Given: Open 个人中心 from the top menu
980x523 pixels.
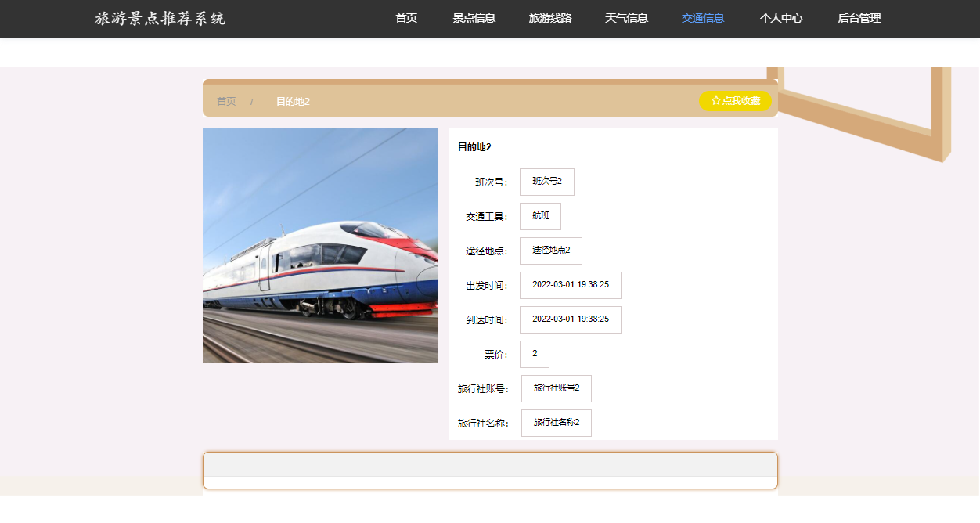Looking at the screenshot, I should point(781,19).
